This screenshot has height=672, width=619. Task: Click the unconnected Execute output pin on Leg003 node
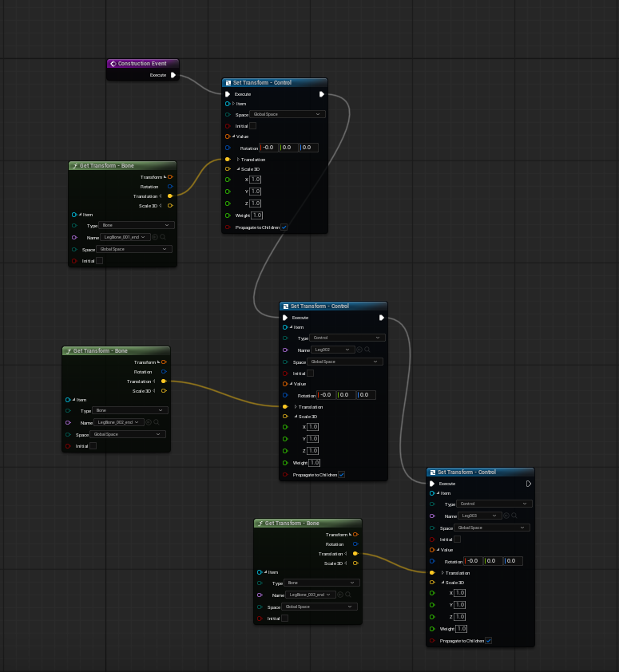tap(529, 484)
